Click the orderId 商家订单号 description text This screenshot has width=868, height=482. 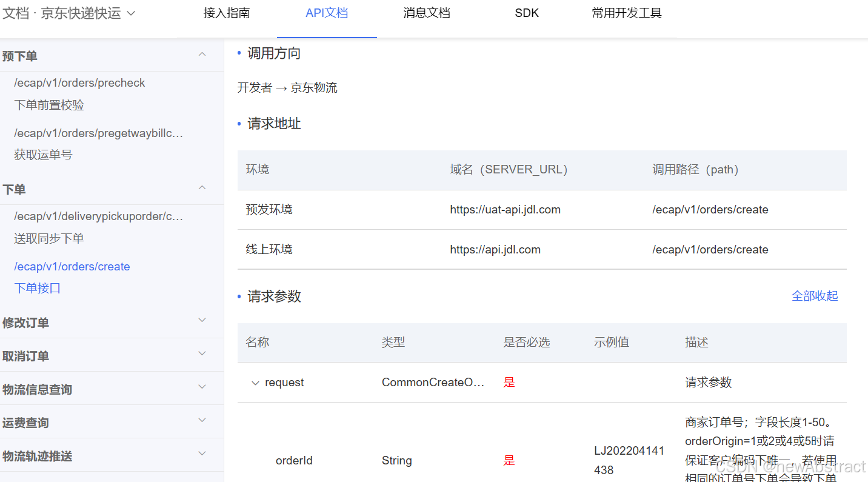click(x=762, y=449)
